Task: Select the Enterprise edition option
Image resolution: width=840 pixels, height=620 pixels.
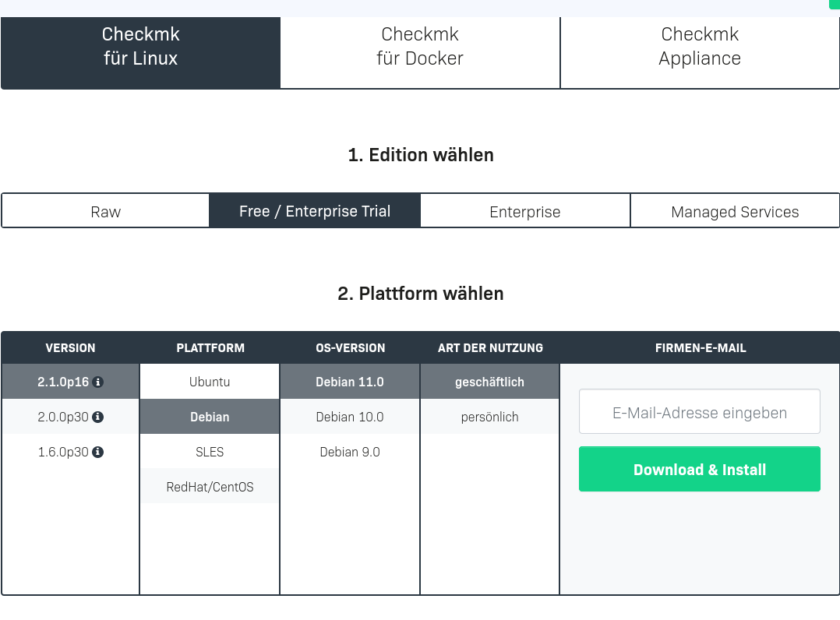Action: [524, 212]
